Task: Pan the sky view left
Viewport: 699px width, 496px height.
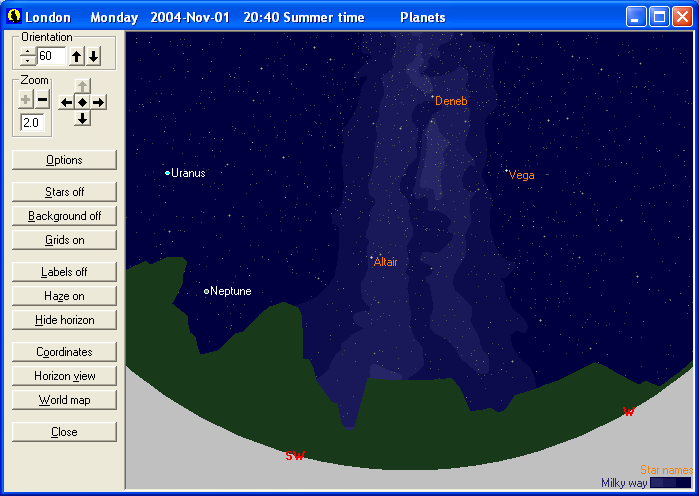Action: pos(66,102)
